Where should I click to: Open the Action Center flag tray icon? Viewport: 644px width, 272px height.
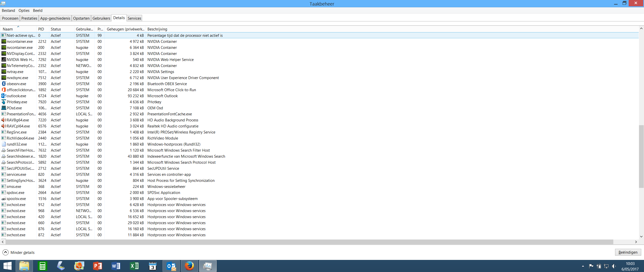click(x=591, y=266)
